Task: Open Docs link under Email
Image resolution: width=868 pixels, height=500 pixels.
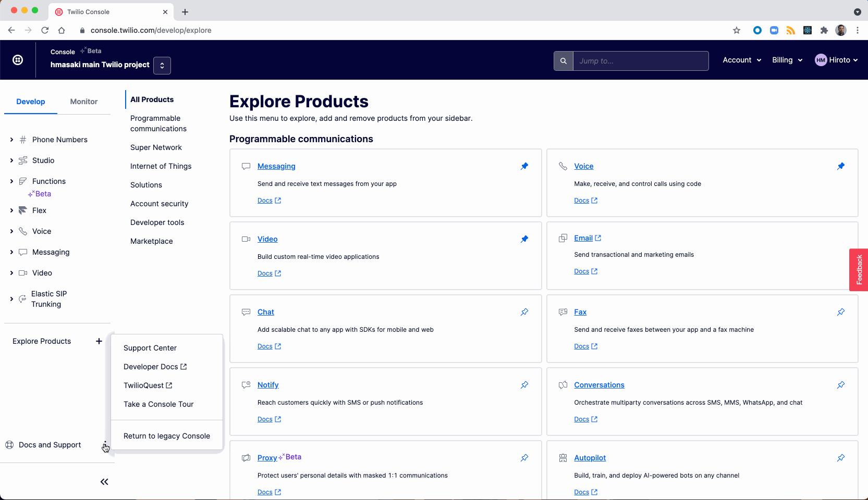Action: coord(586,271)
